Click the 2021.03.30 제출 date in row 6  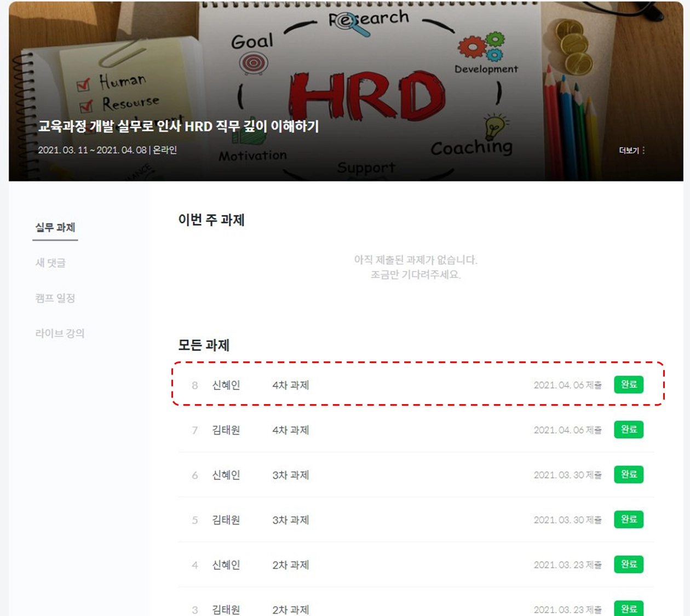click(x=568, y=475)
